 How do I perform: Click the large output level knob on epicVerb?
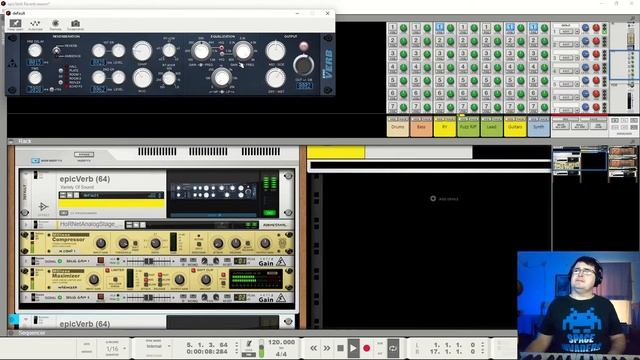pyautogui.click(x=303, y=65)
